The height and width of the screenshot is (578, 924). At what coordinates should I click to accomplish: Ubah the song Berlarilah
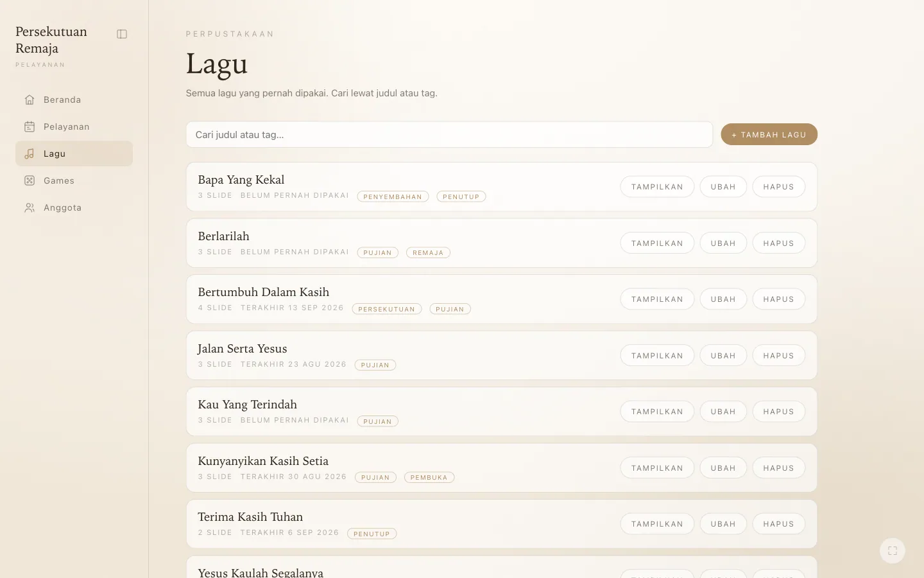coord(723,243)
